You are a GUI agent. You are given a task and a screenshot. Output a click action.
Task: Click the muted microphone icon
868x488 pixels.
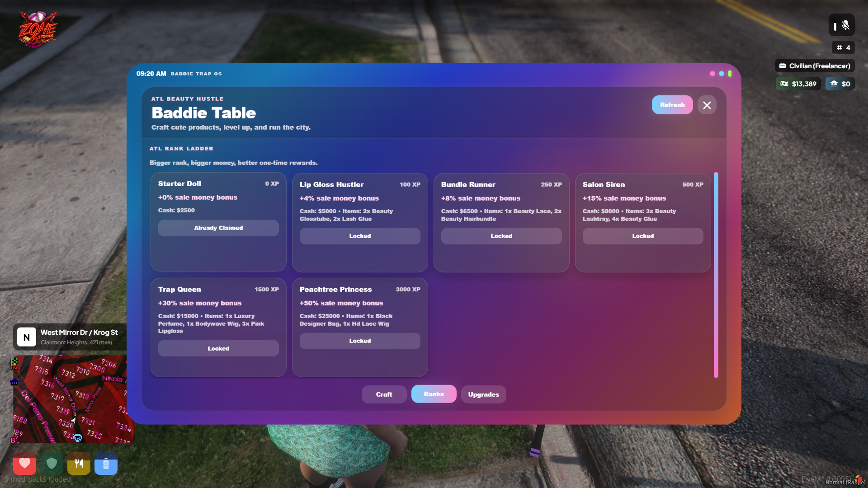tap(846, 25)
